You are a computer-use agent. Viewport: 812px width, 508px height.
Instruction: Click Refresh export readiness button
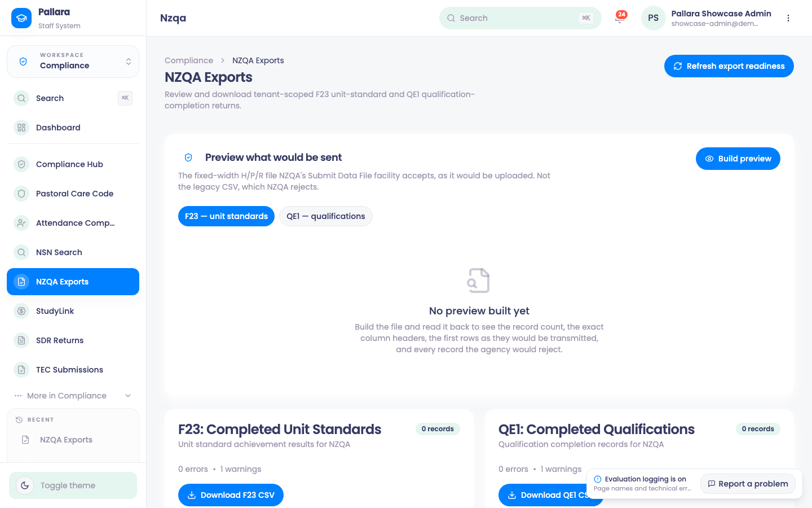[x=729, y=66]
